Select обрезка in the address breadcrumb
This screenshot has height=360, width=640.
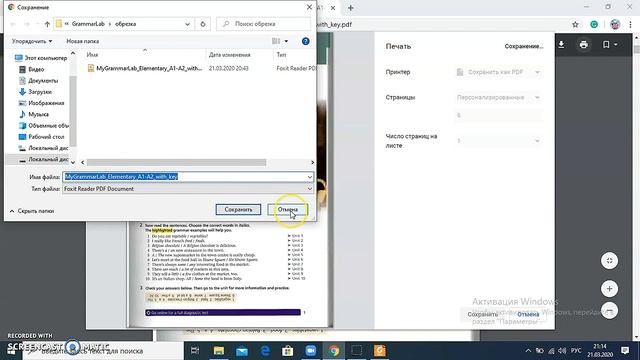click(x=125, y=24)
